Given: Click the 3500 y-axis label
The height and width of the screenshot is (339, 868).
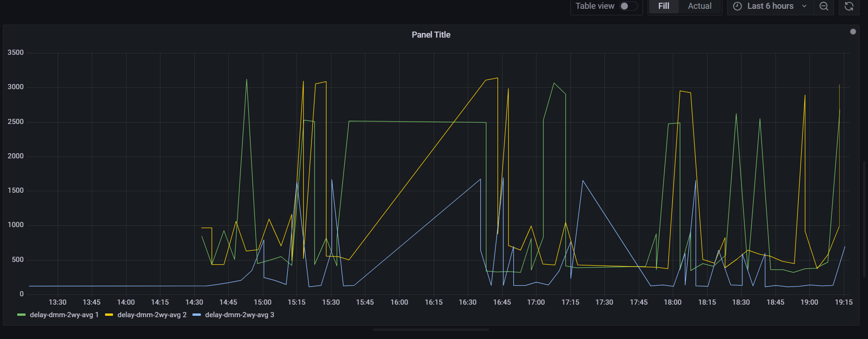Looking at the screenshot, I should coord(15,52).
